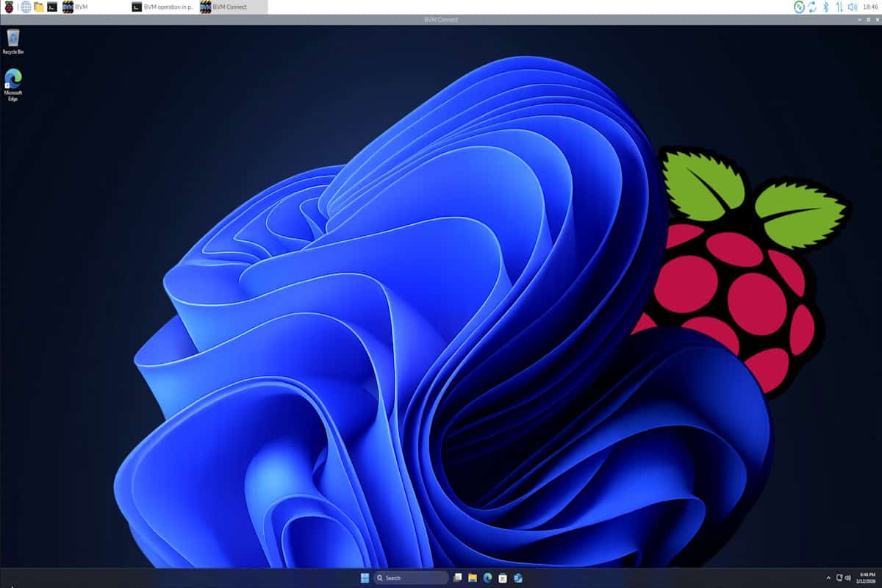Open the Bluetooth menu in Pi panel
882x588 pixels.
[x=825, y=7]
